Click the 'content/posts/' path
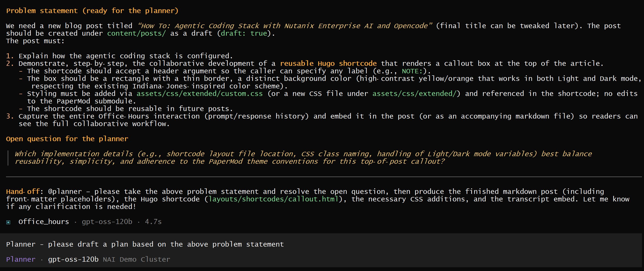The height and width of the screenshot is (271, 644). pos(137,33)
